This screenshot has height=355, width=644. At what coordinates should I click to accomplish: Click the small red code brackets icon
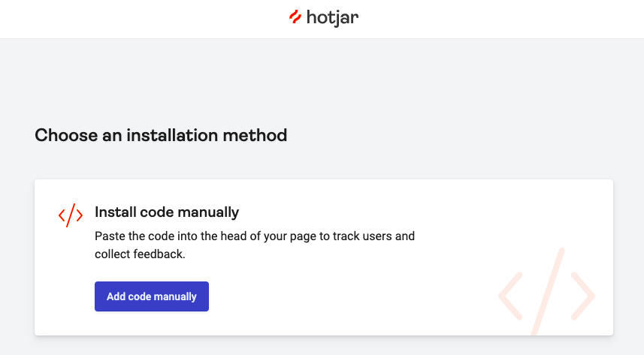pyautogui.click(x=71, y=215)
